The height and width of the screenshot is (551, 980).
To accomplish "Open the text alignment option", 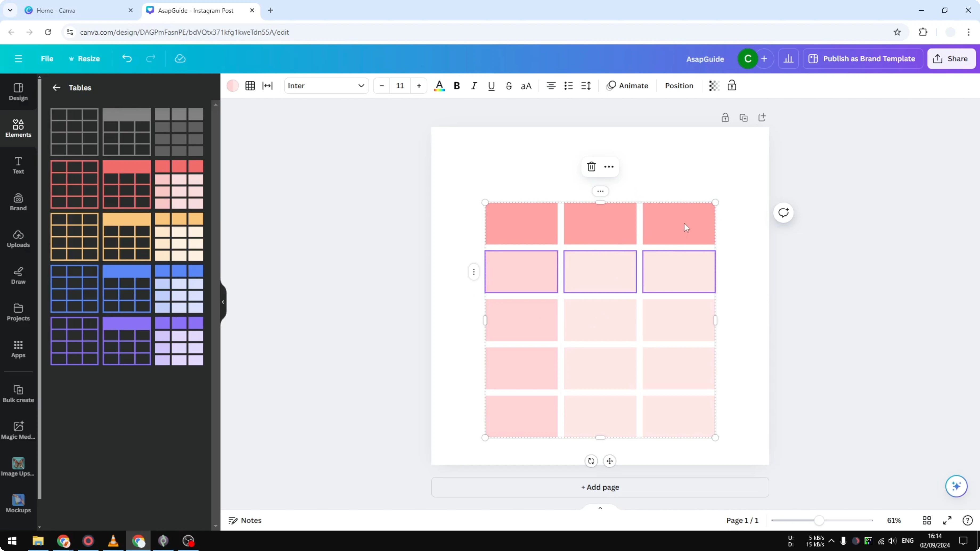I will tap(551, 86).
